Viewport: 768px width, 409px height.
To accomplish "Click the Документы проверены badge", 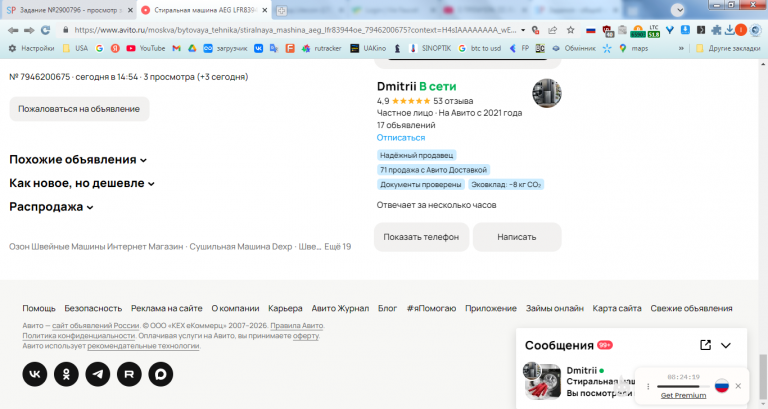I will click(x=420, y=185).
